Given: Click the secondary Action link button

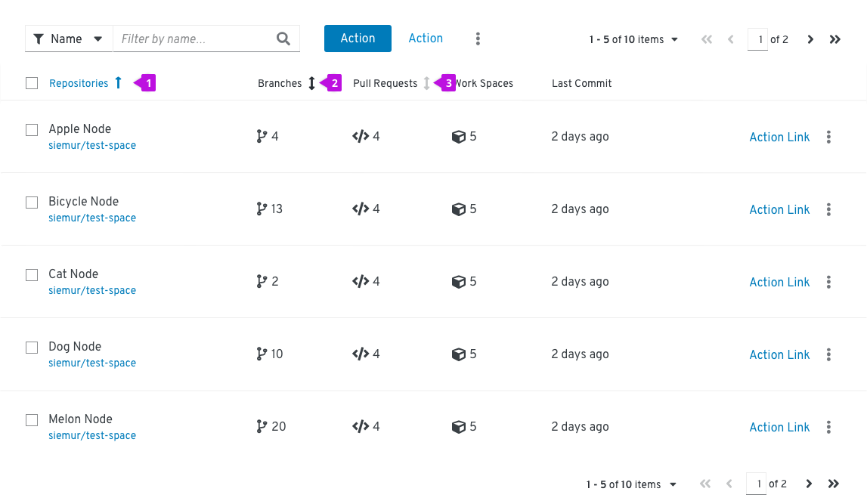Looking at the screenshot, I should click(426, 38).
